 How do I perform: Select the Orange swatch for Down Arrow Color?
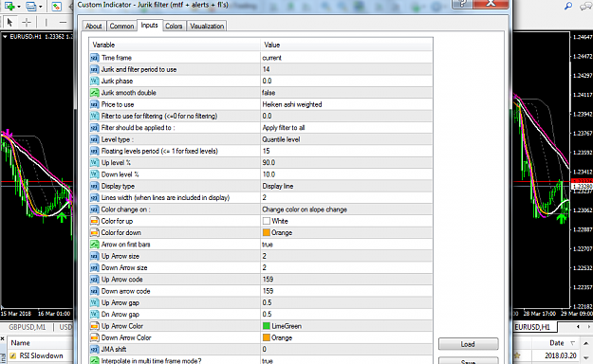click(x=267, y=337)
